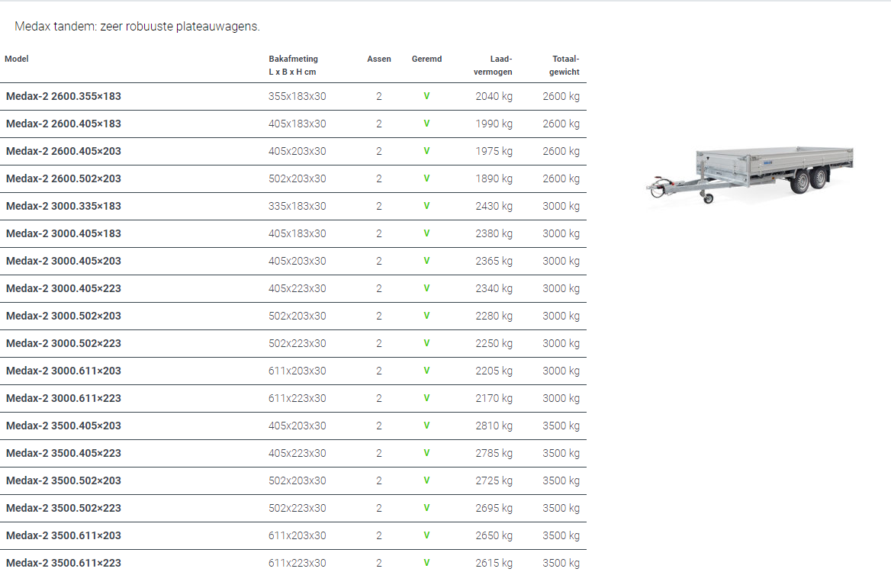Click the green check for Medax-2 2600.355×183
Viewport: 891px width, 588px height.
(426, 96)
